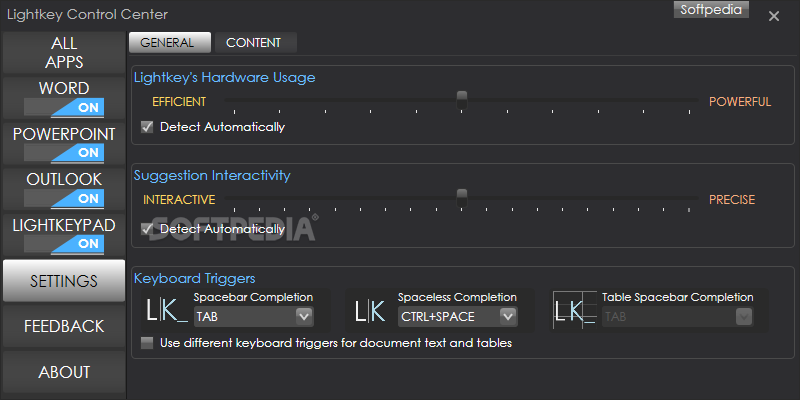This screenshot has height=400, width=800.
Task: Switch to the CONTENT tab
Action: click(x=256, y=43)
